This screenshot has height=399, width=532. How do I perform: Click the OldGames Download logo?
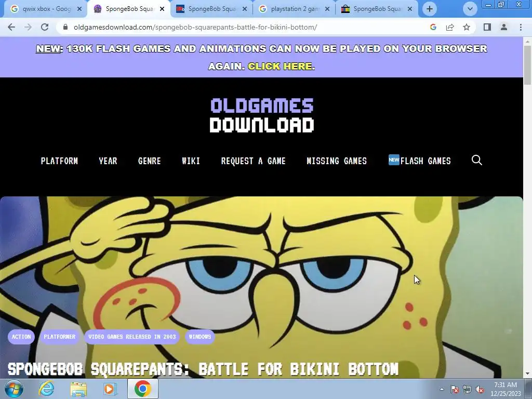coord(262,115)
